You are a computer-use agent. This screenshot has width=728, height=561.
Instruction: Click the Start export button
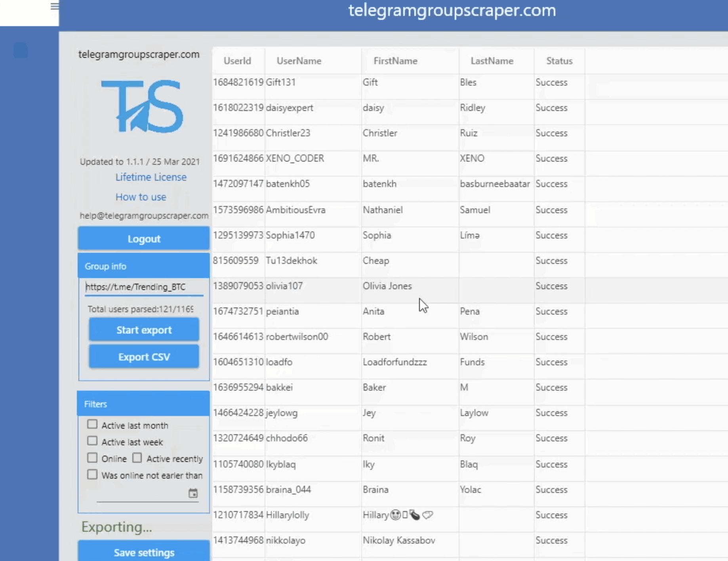click(x=144, y=330)
